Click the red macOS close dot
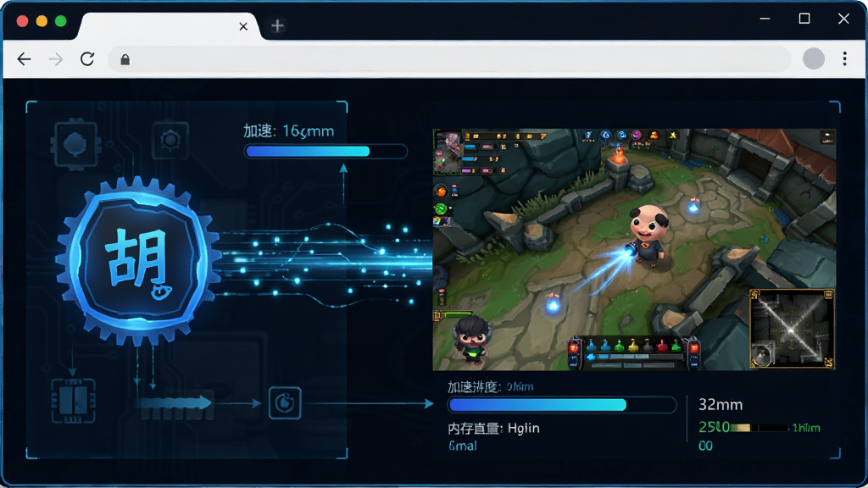Image resolution: width=868 pixels, height=488 pixels. (22, 21)
